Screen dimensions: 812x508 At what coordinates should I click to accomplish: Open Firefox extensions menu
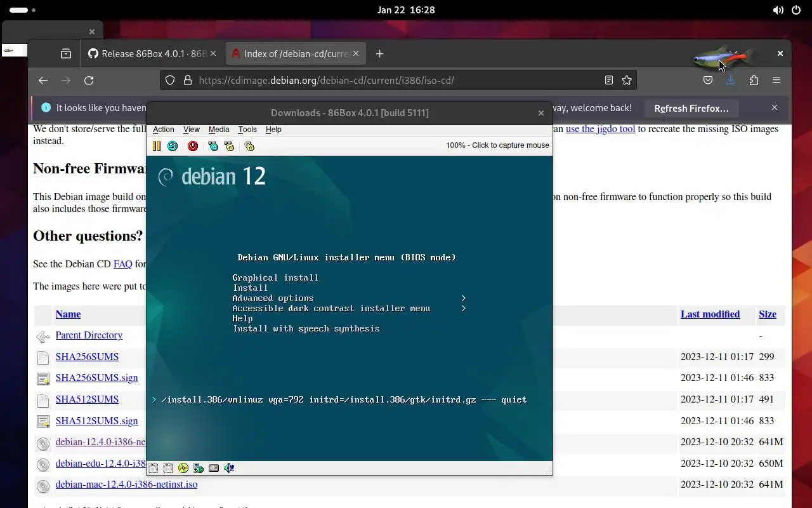click(754, 80)
